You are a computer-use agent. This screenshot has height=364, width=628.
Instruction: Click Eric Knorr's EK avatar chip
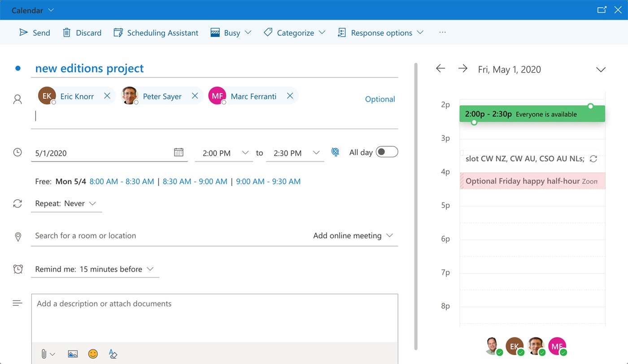47,95
